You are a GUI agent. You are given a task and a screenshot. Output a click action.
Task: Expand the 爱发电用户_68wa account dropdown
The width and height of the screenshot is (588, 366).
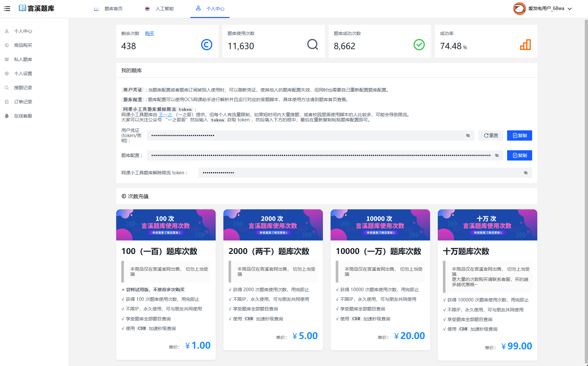point(570,9)
